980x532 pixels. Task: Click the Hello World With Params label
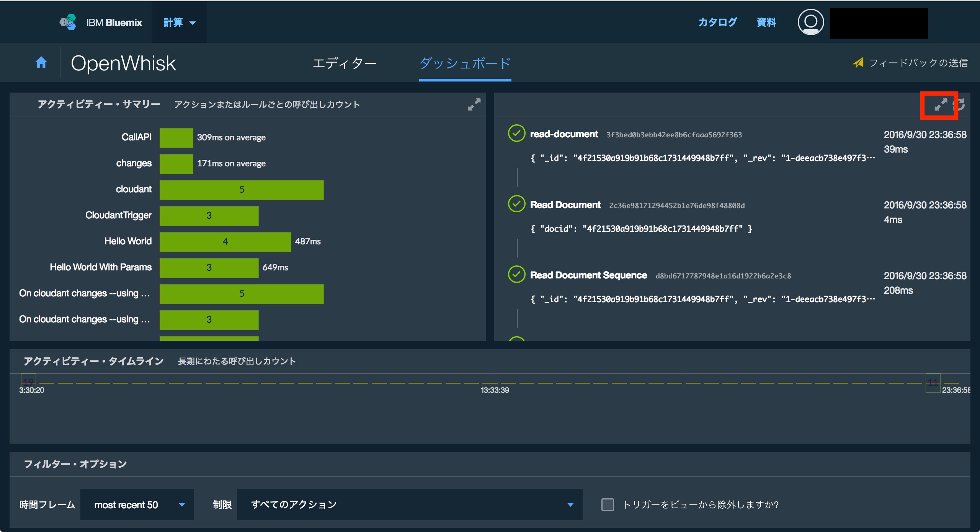[x=101, y=267]
